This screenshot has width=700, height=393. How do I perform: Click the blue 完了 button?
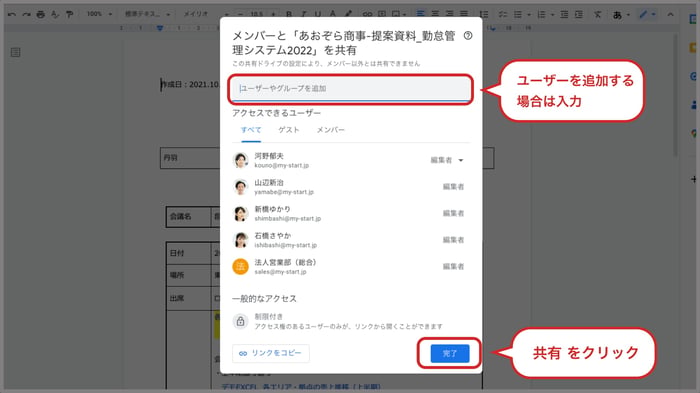450,353
